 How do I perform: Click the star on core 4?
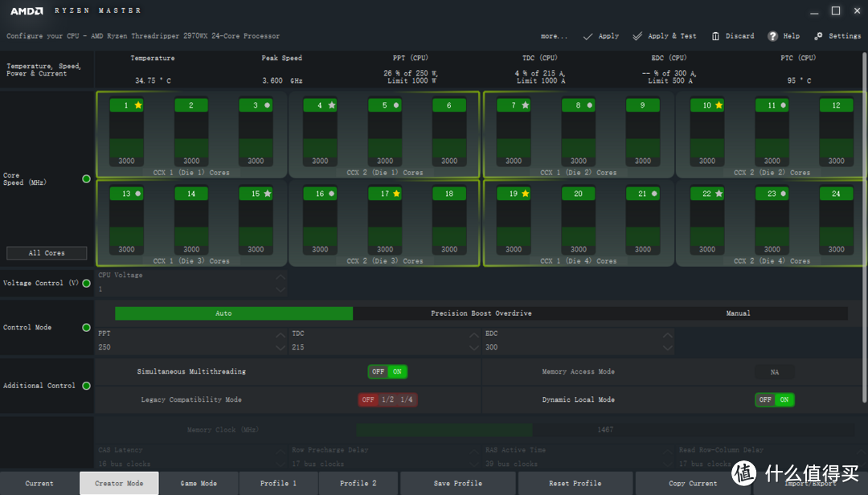(x=332, y=105)
